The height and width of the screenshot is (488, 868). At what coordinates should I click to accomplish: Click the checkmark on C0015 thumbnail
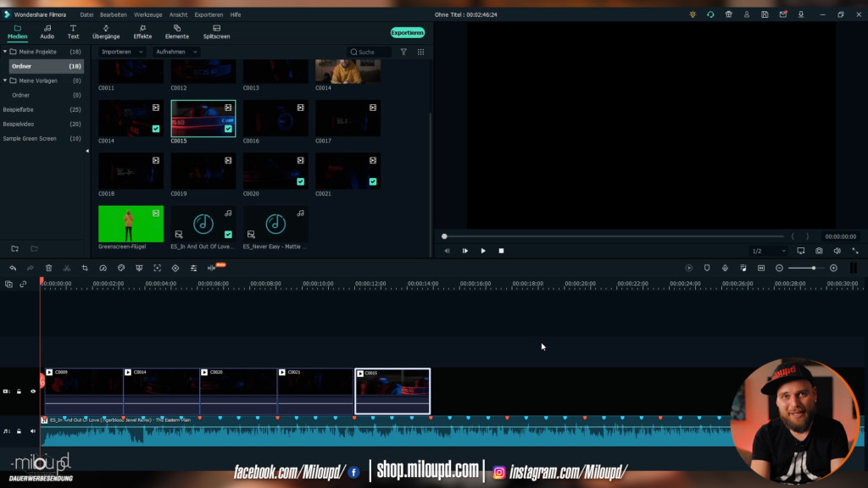pyautogui.click(x=228, y=129)
